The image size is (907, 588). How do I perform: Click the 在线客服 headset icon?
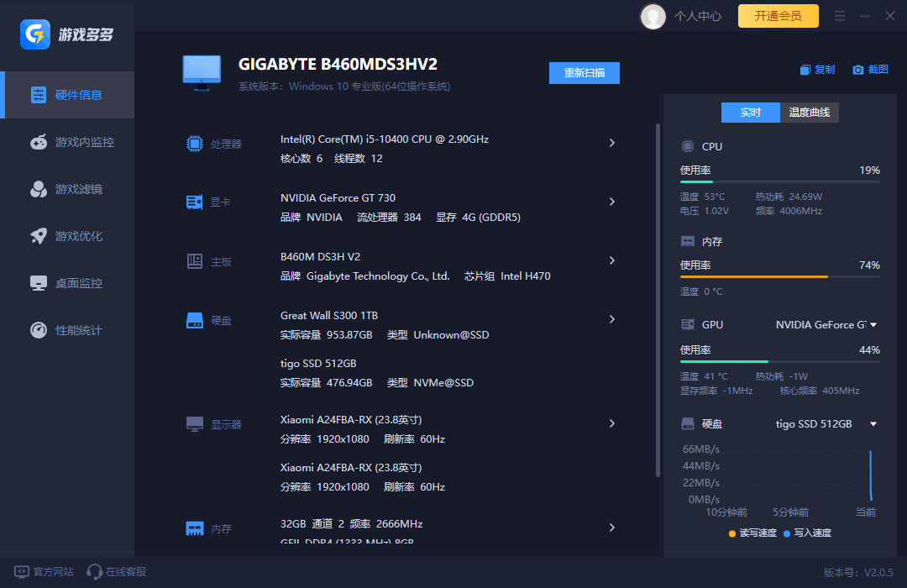tap(95, 572)
